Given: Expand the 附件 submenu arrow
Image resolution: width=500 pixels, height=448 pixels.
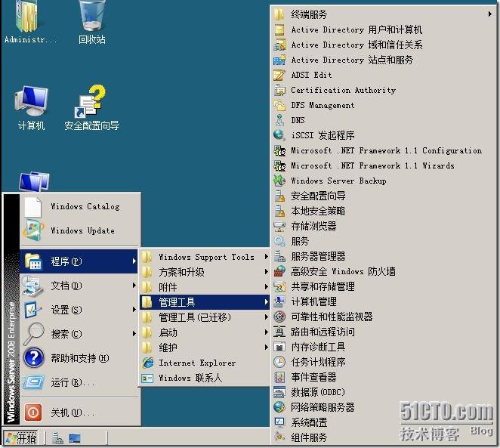Looking at the screenshot, I should pos(266,287).
